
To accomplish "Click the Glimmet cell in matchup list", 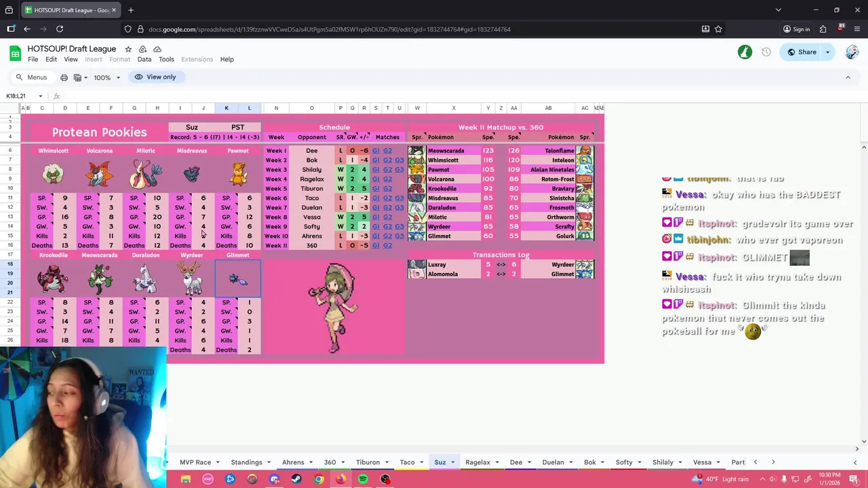I will pos(454,236).
